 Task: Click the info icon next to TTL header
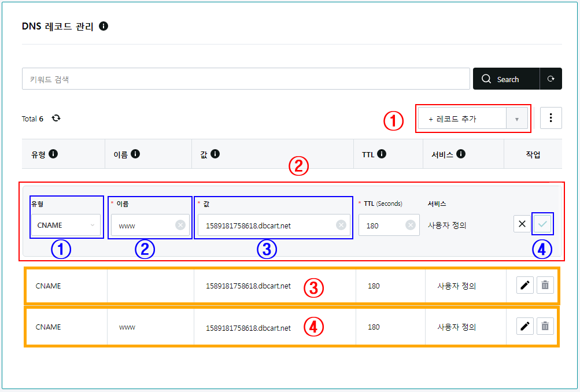[x=382, y=154]
